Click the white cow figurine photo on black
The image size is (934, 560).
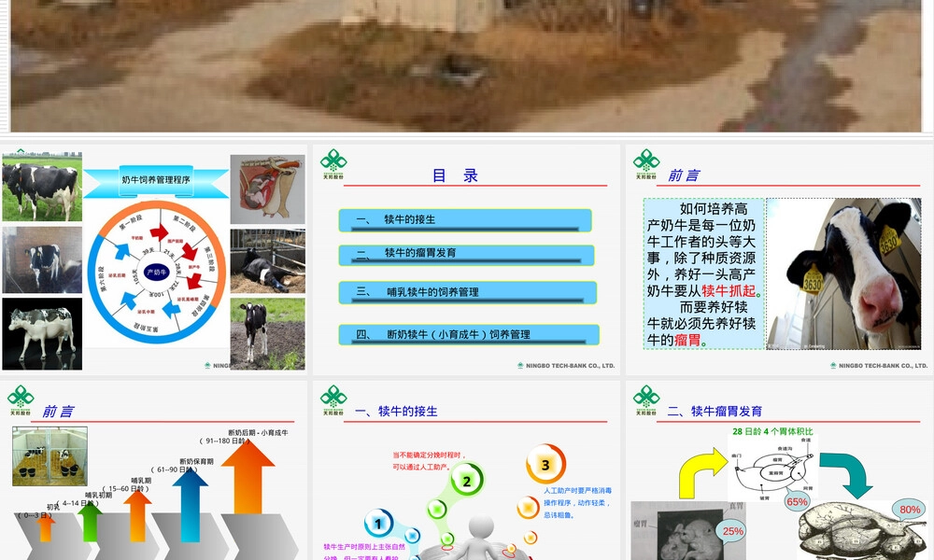tap(42, 334)
